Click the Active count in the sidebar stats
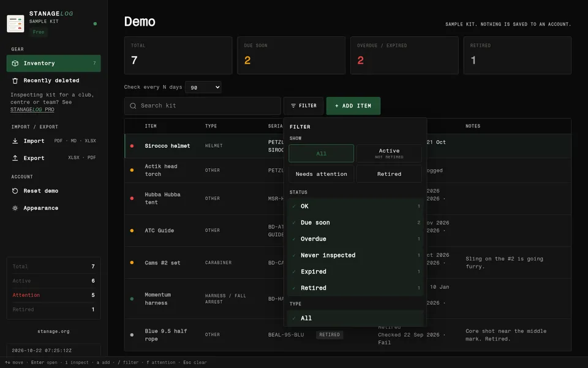588x368 pixels. (x=93, y=281)
